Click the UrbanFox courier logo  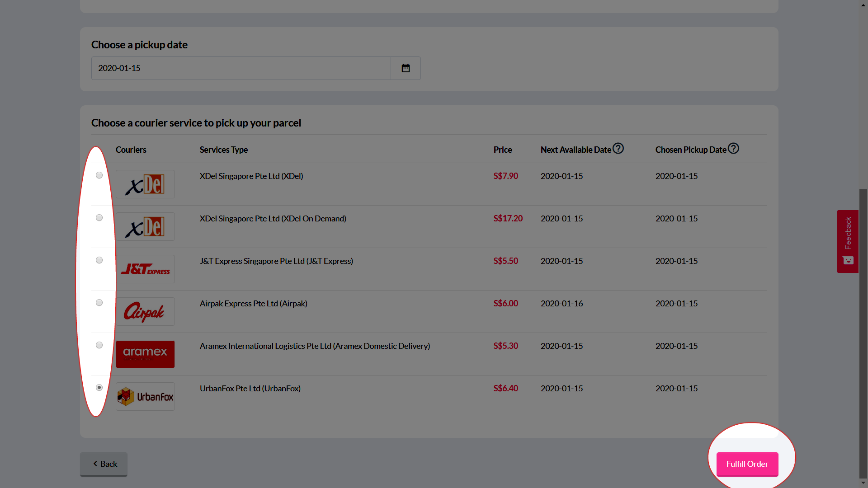(x=145, y=397)
